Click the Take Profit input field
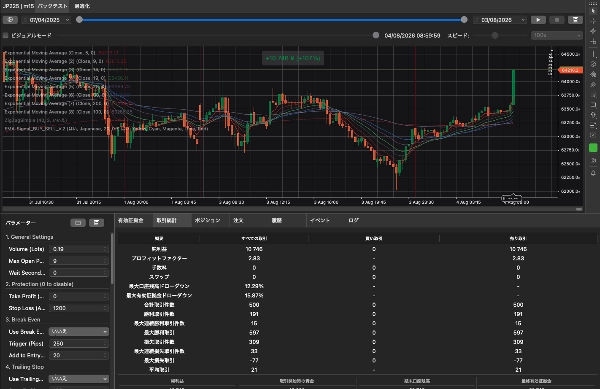 pyautogui.click(x=79, y=296)
